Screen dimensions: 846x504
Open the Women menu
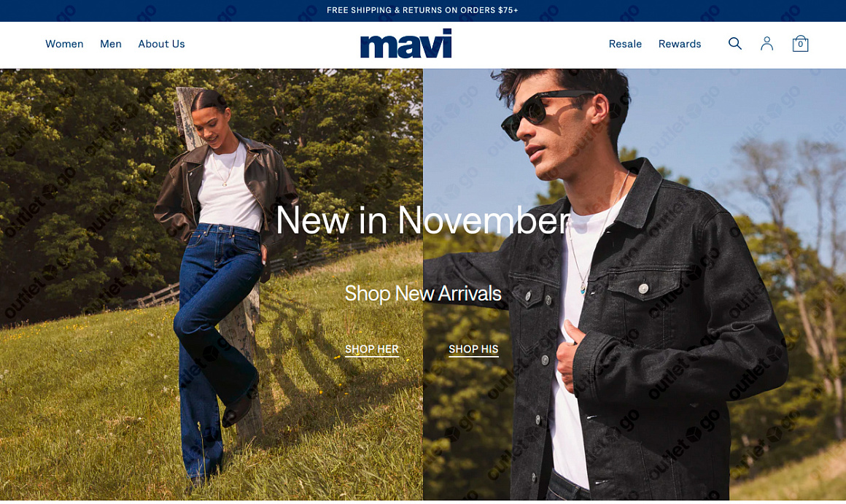click(x=64, y=44)
